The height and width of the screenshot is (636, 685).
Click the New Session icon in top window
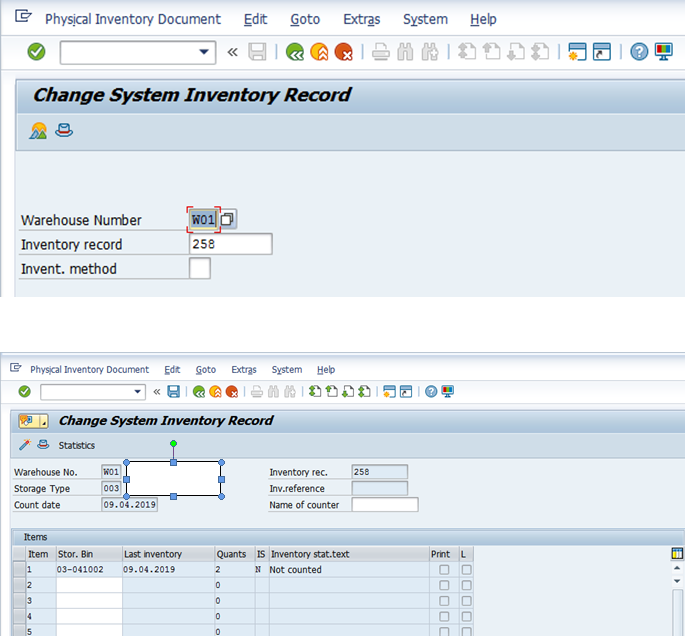tap(577, 52)
